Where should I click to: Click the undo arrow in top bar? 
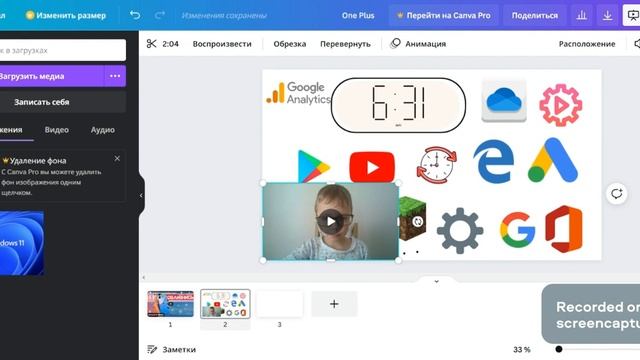point(135,16)
